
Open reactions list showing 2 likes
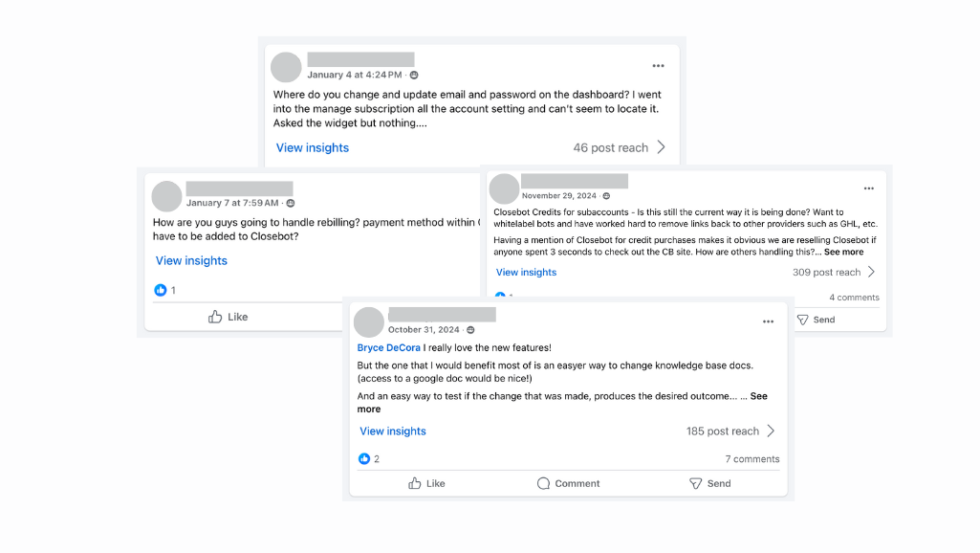point(369,458)
